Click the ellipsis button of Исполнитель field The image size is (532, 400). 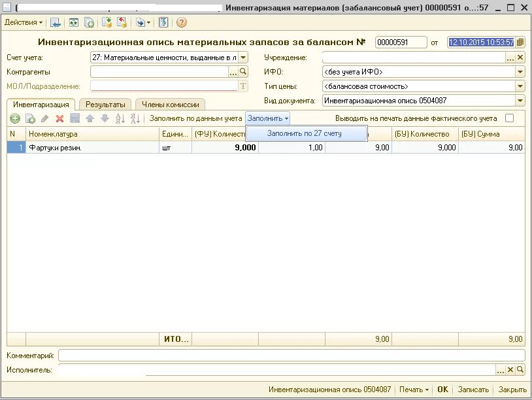[x=500, y=370]
